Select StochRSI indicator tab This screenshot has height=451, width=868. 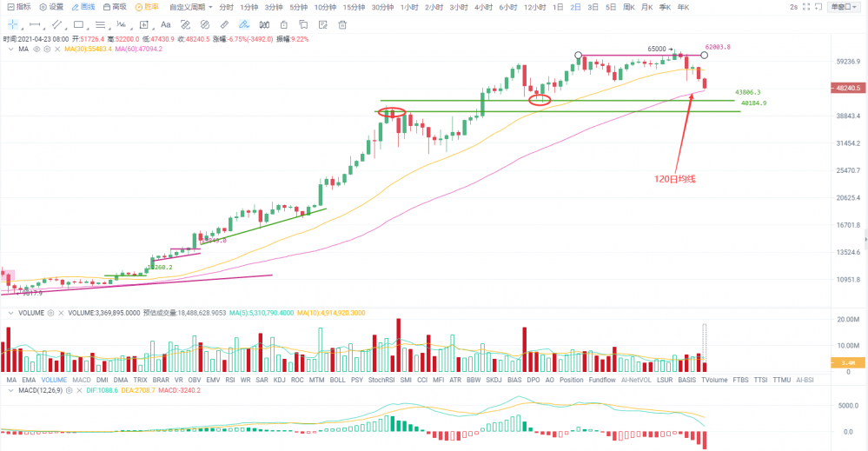click(381, 380)
